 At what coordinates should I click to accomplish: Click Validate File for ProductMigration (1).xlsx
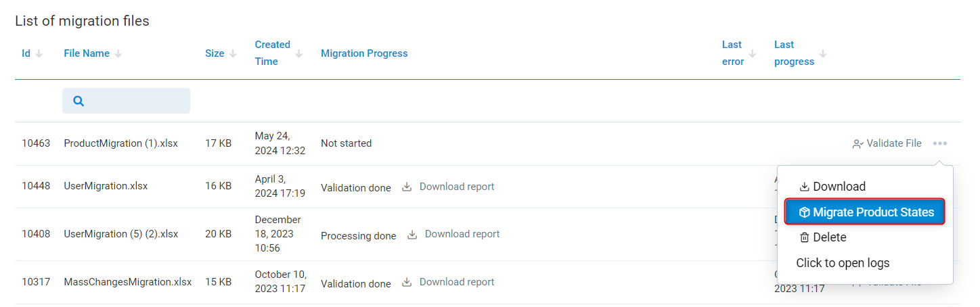pos(887,143)
